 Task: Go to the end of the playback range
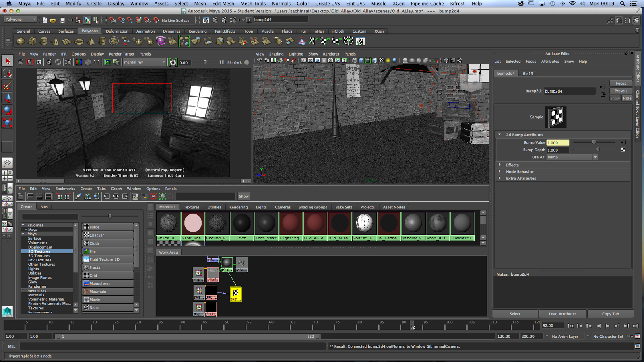pyautogui.click(x=636, y=326)
